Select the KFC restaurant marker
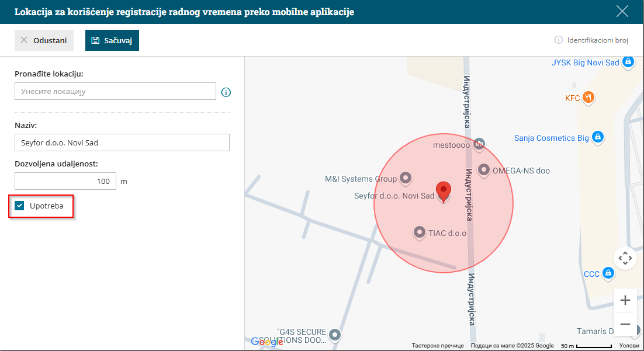644x351 pixels. click(588, 98)
